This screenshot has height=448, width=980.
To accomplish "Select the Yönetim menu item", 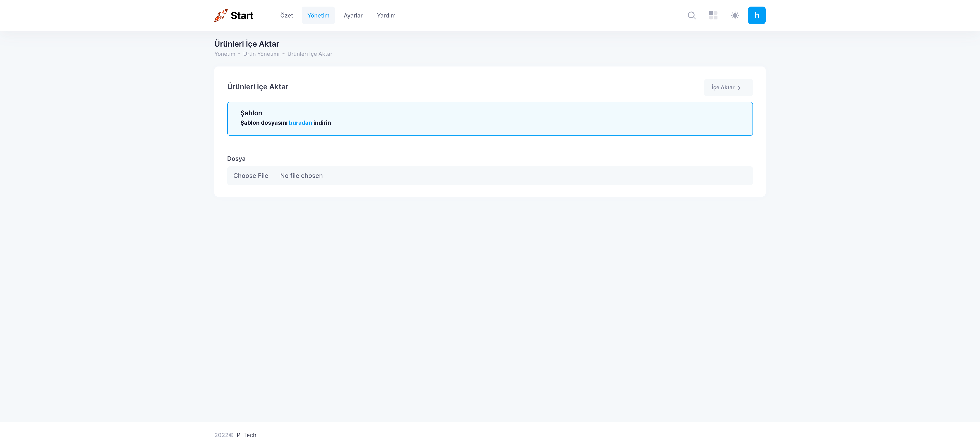I will pos(318,16).
